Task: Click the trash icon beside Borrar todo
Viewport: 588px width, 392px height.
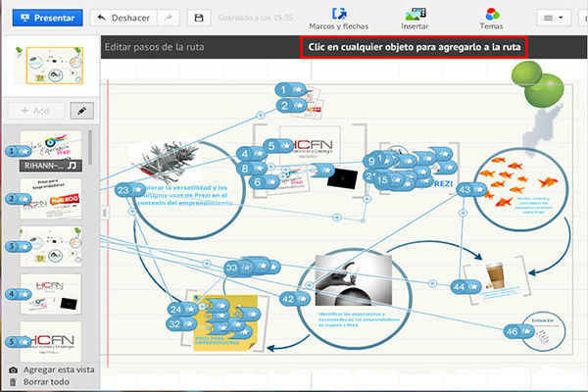Action: (13, 382)
